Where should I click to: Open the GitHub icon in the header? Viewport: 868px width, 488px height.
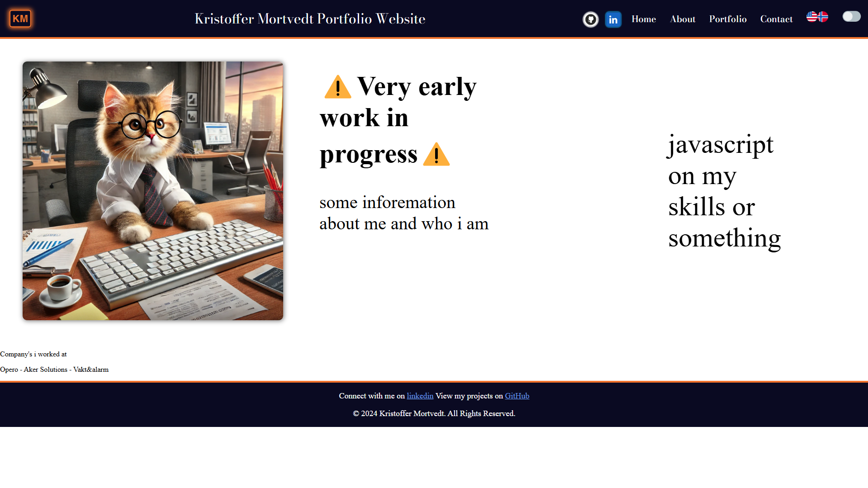(590, 19)
